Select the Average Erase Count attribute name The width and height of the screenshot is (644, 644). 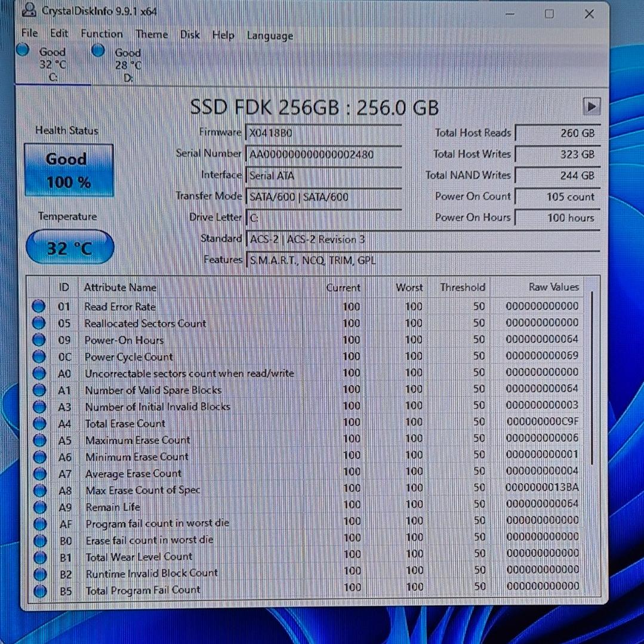coord(134,473)
